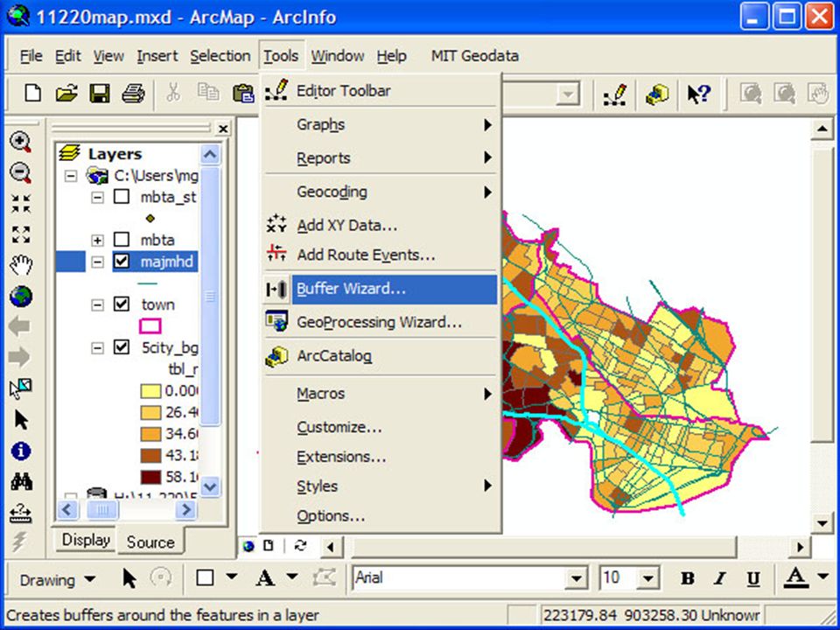
Task: Select the Zoom Out magnifier tool
Action: coord(20,172)
